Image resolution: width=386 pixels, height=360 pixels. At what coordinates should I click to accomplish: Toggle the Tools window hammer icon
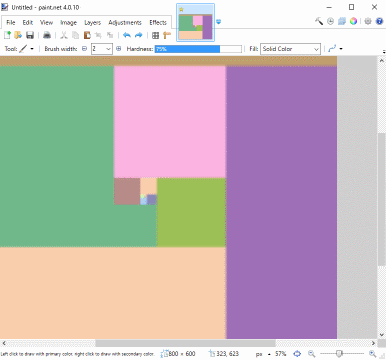point(319,21)
